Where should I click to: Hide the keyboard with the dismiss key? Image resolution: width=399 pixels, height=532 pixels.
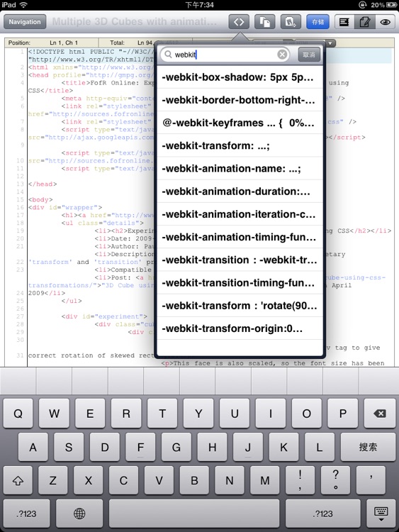tap(381, 514)
